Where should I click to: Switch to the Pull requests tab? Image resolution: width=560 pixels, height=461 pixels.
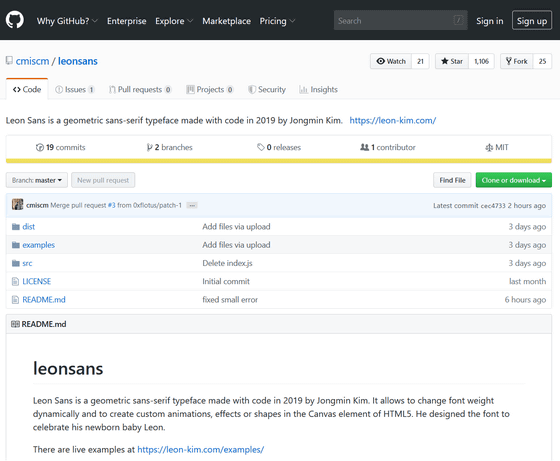[x=140, y=89]
